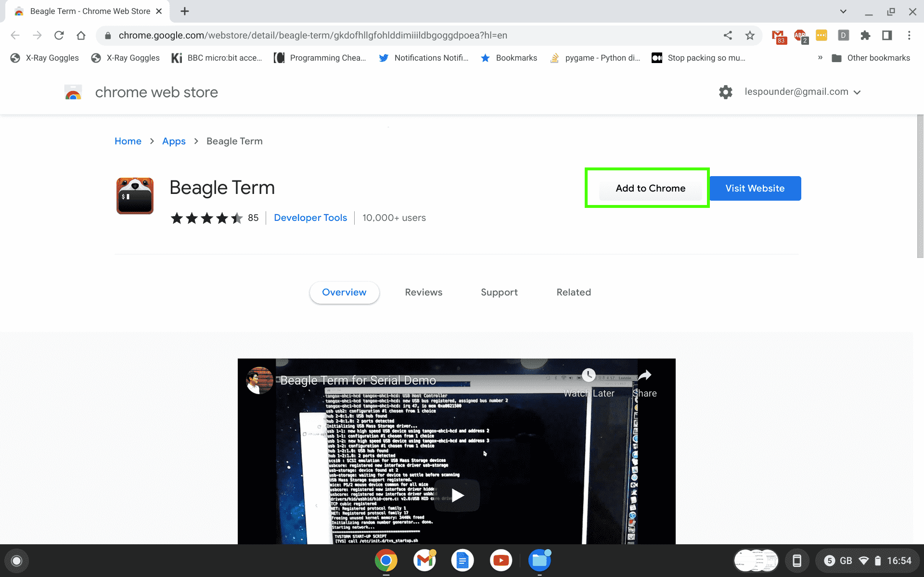Visit the Beagle Term website

tap(755, 188)
